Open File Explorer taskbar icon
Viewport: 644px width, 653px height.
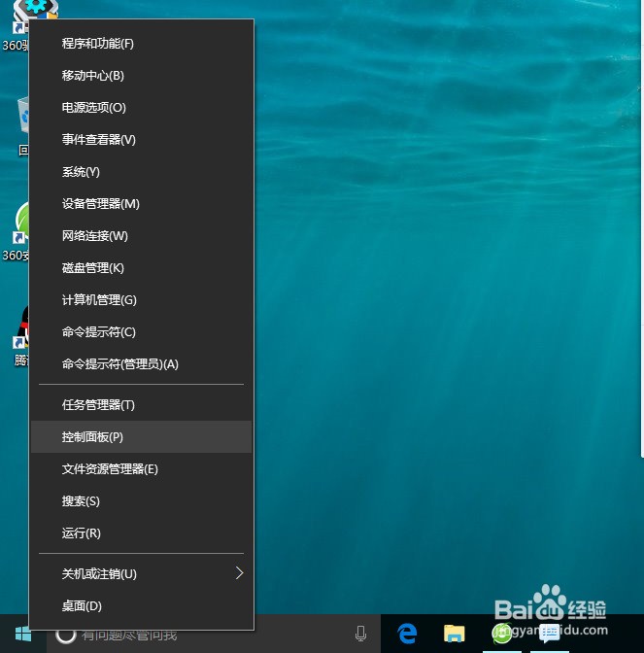click(454, 634)
